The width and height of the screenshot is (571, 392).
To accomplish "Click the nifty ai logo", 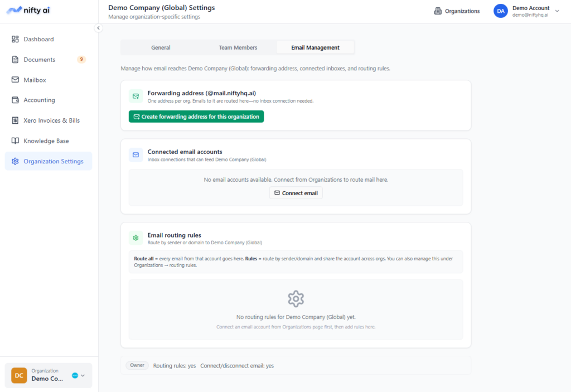I will tap(28, 10).
